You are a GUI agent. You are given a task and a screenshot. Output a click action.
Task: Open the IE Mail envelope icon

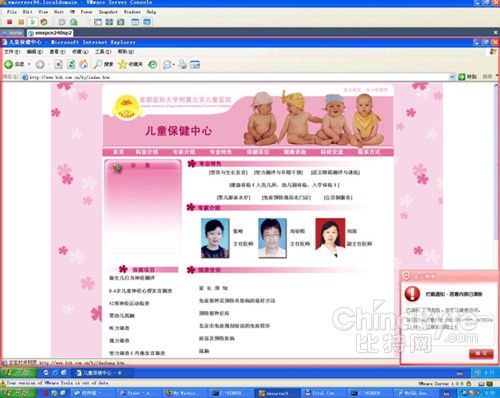167,64
